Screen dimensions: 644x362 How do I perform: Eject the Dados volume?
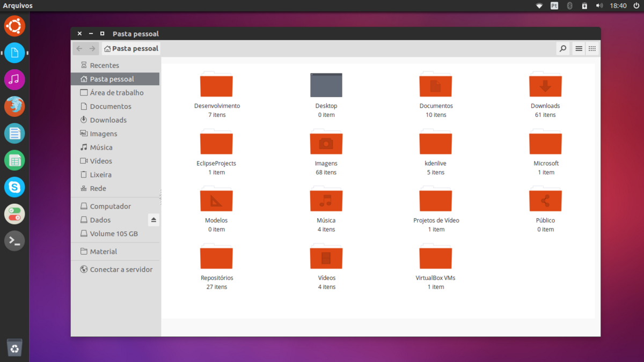153,220
